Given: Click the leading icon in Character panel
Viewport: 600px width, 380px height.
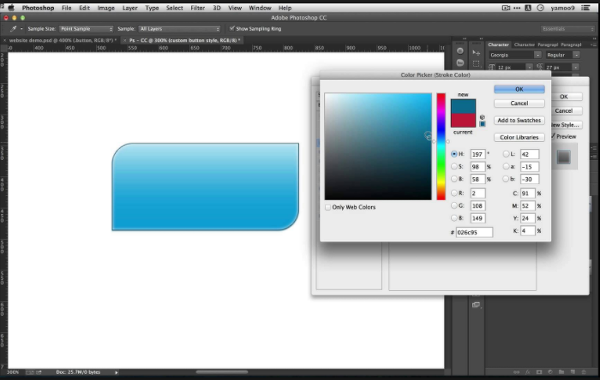Looking at the screenshot, I should coord(540,67).
